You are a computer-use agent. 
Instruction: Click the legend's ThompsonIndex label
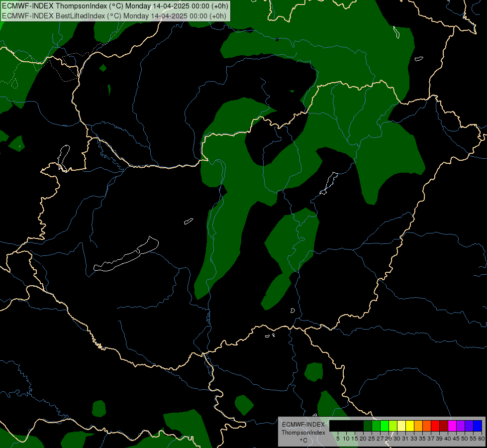[303, 433]
